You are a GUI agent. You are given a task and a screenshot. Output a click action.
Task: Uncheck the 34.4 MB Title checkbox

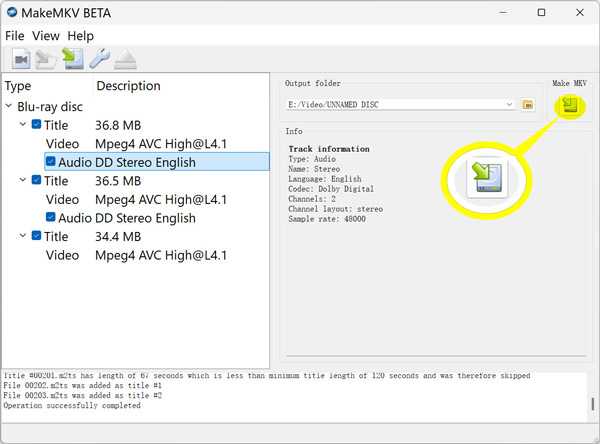pyautogui.click(x=36, y=236)
